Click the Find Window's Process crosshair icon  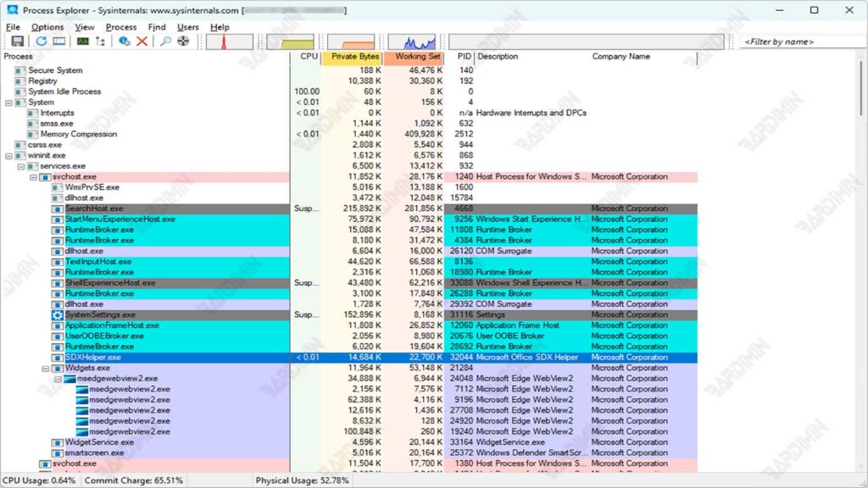183,42
